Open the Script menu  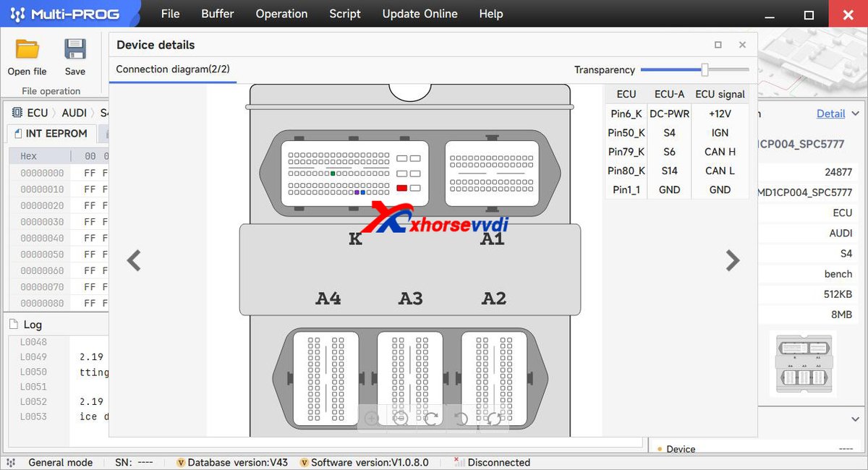click(345, 14)
